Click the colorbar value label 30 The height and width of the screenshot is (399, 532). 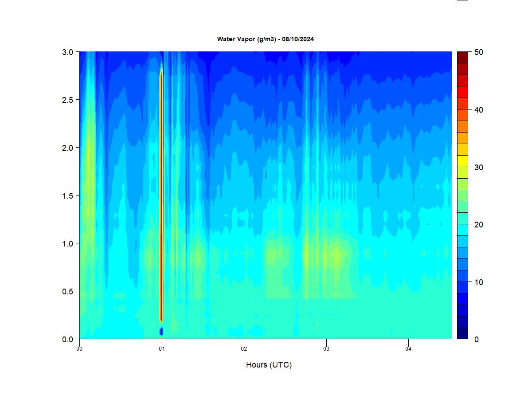[x=478, y=167]
